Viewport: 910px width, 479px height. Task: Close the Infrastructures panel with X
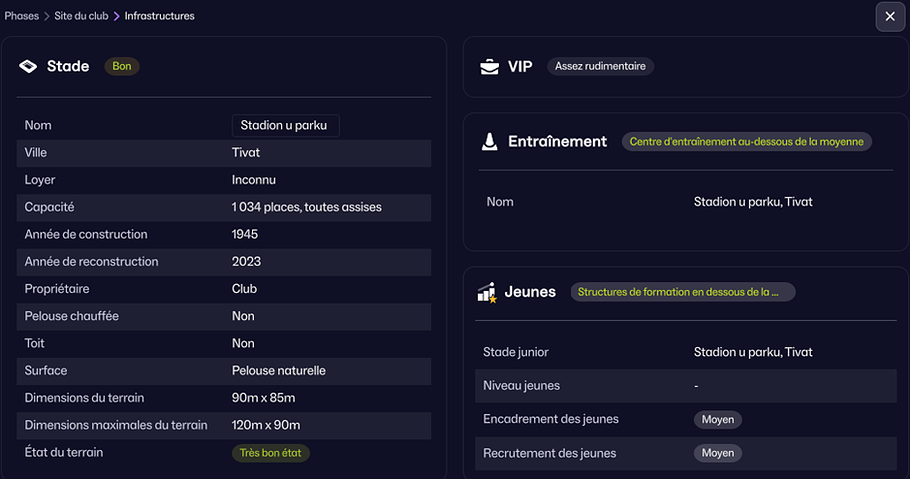coord(890,16)
